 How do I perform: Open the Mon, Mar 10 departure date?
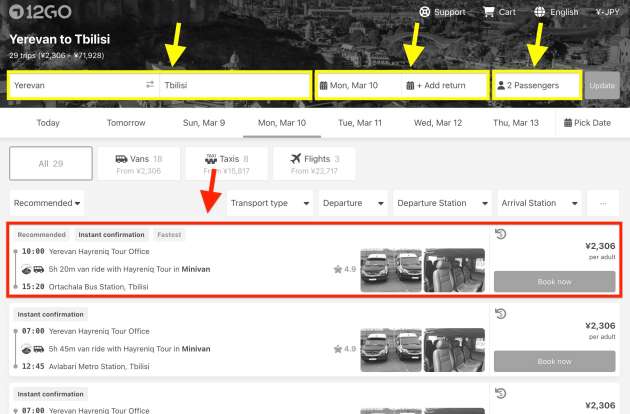pyautogui.click(x=358, y=85)
